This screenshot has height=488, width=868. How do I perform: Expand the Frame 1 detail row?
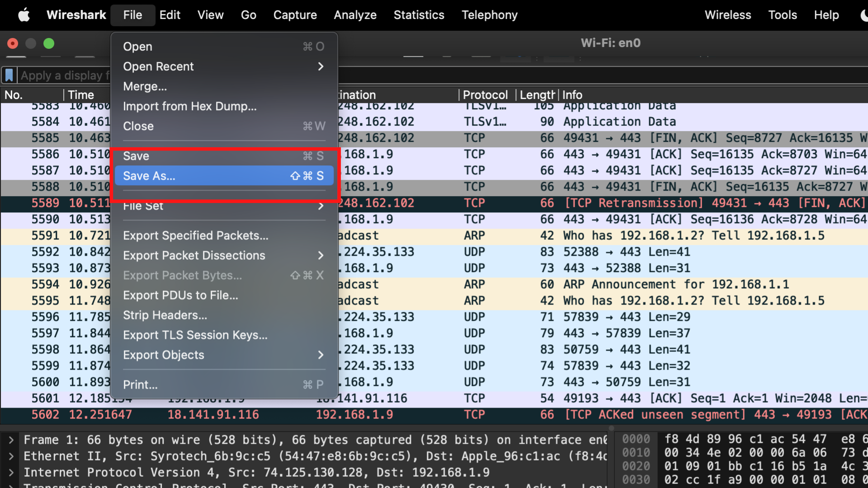(11, 440)
